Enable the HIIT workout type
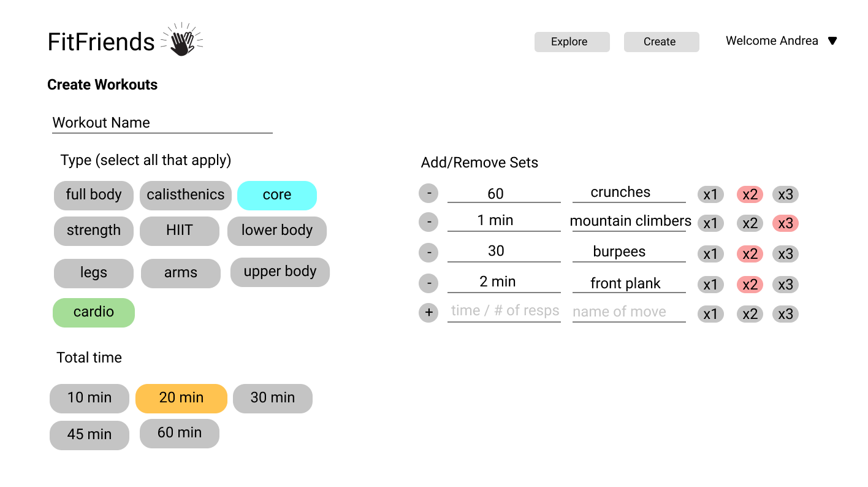The image size is (868, 487). pos(179,231)
